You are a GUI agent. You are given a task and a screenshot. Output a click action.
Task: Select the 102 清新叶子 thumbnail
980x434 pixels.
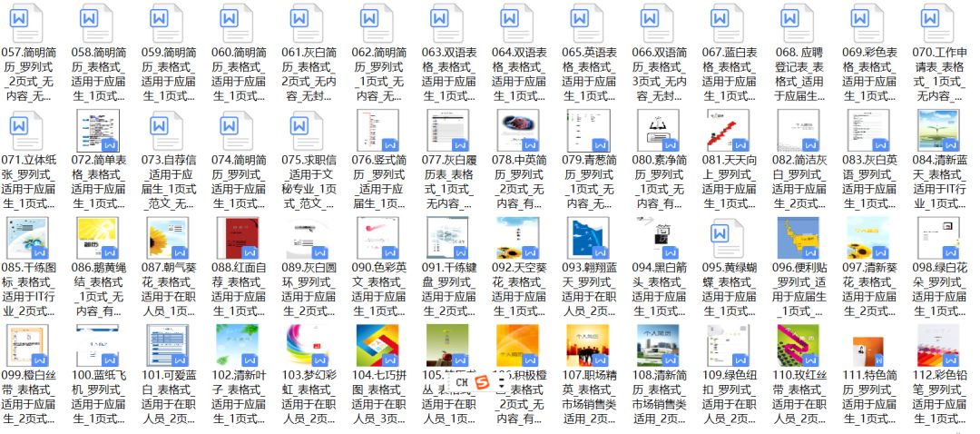coord(238,345)
